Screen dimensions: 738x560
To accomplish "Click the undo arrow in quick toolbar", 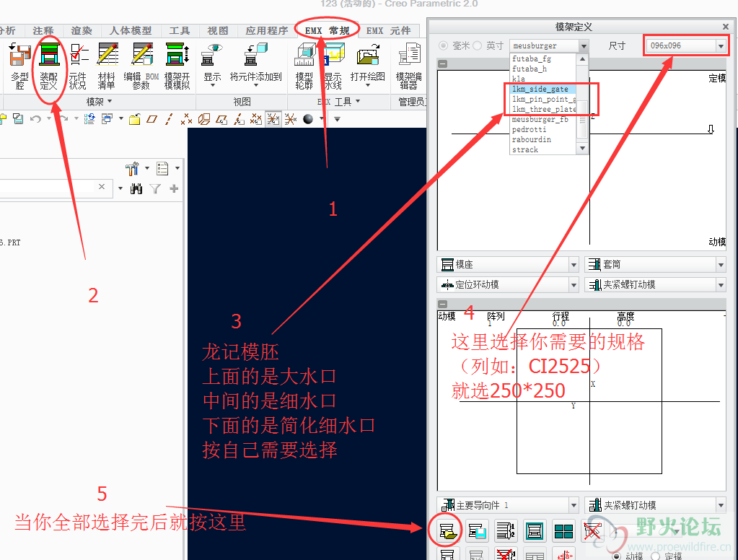I will pos(36,119).
